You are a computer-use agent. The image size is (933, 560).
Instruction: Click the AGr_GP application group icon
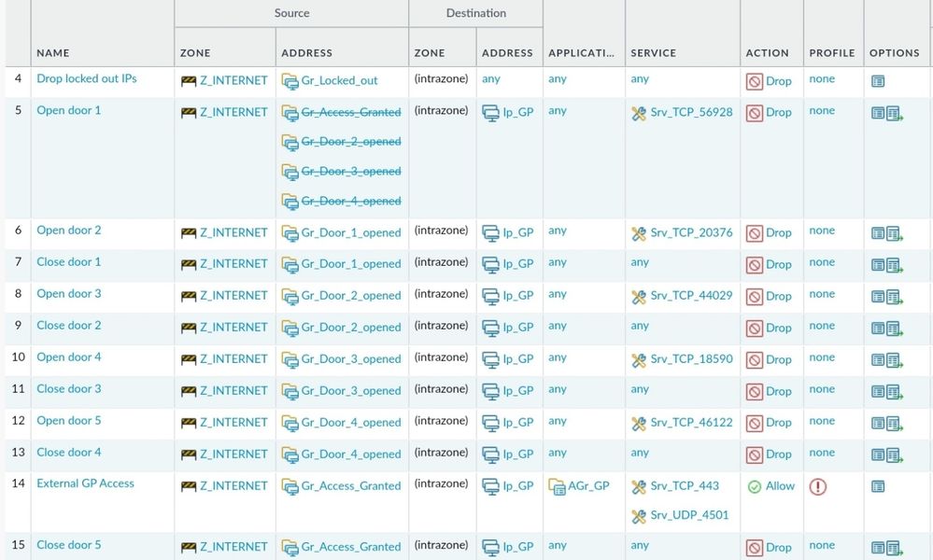tap(557, 486)
